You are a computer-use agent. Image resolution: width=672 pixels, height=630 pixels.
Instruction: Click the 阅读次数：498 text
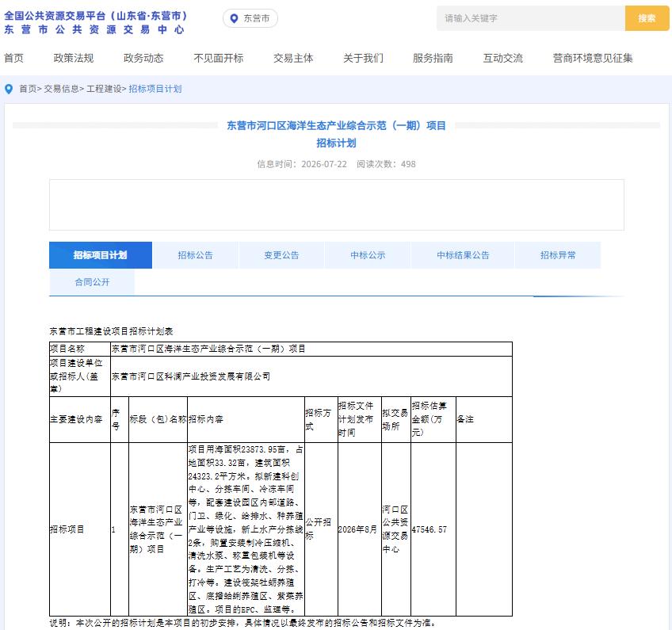point(386,164)
